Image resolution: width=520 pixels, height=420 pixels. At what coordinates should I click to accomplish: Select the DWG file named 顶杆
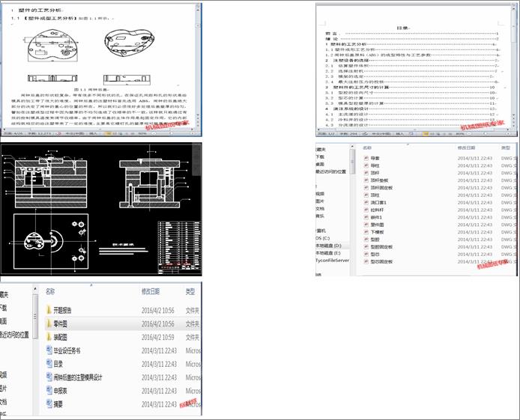click(375, 173)
